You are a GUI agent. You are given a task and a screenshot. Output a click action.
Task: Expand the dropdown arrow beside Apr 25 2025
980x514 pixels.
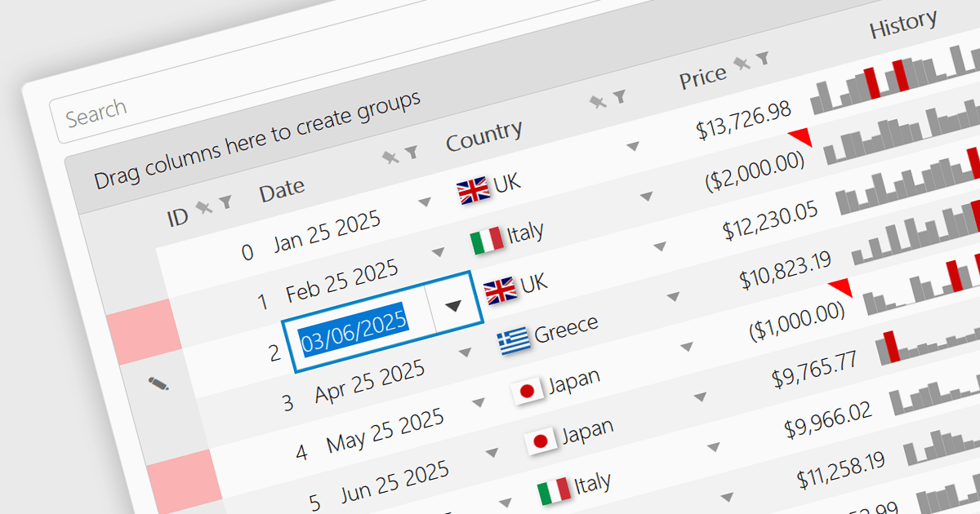[465, 353]
